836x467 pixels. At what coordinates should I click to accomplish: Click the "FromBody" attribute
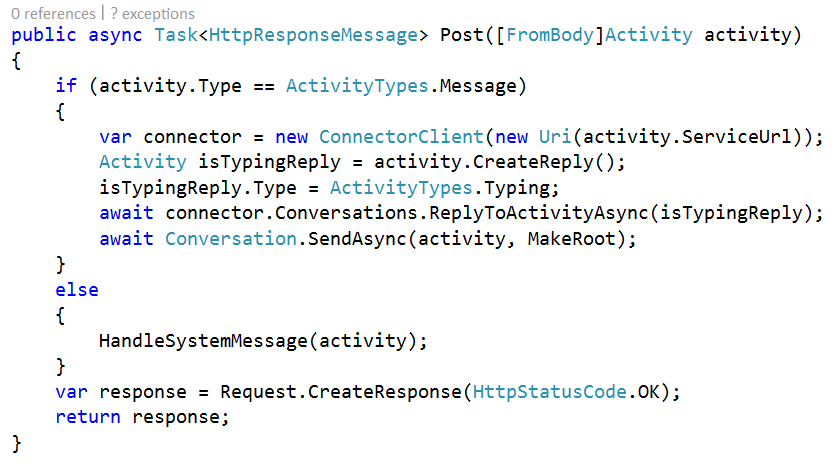(x=550, y=35)
